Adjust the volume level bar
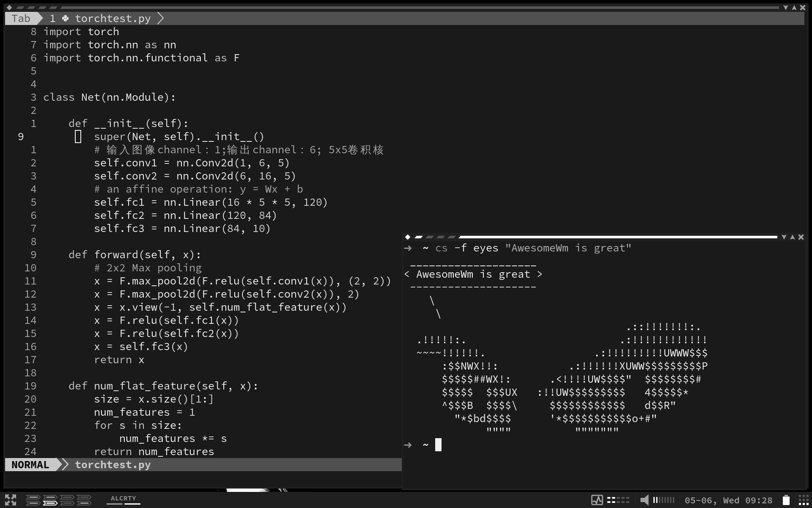Viewport: 812px width, 508px height. click(664, 500)
